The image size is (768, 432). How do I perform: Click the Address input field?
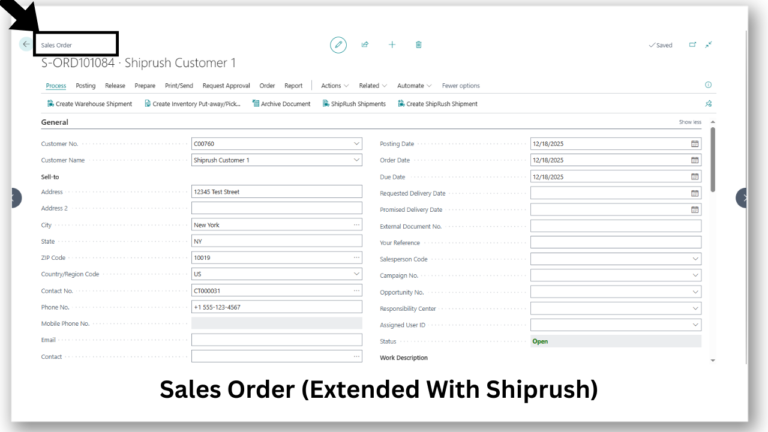pyautogui.click(x=277, y=192)
